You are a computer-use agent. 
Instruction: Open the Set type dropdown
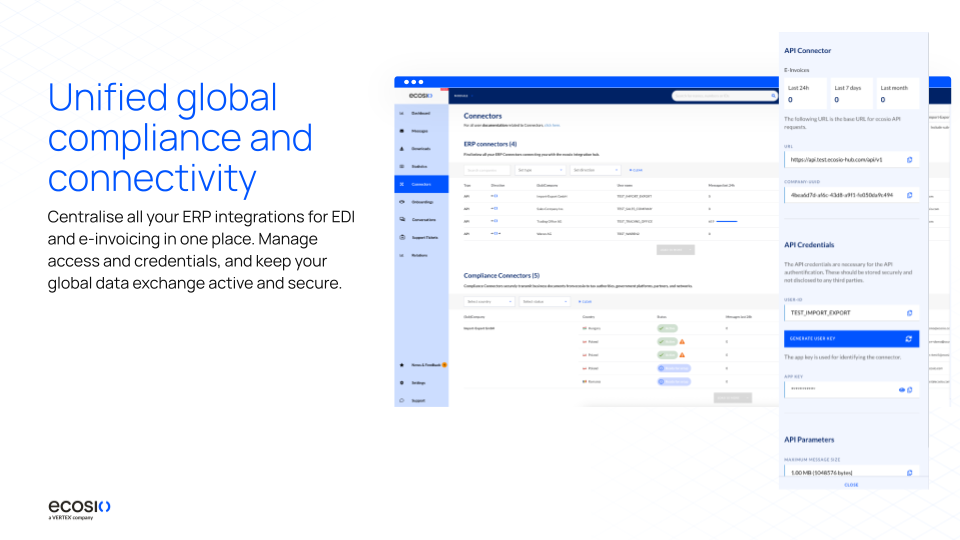coord(539,170)
